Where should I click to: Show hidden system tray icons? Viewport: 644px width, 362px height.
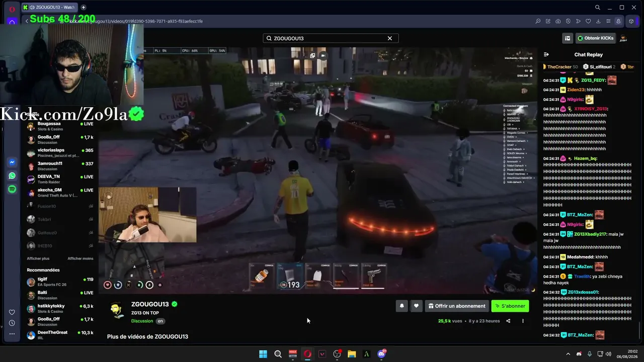tap(568, 354)
